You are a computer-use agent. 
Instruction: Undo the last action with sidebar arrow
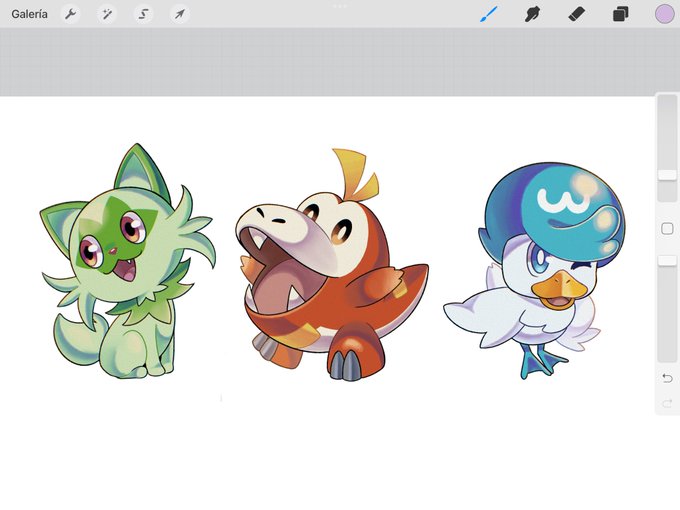667,378
